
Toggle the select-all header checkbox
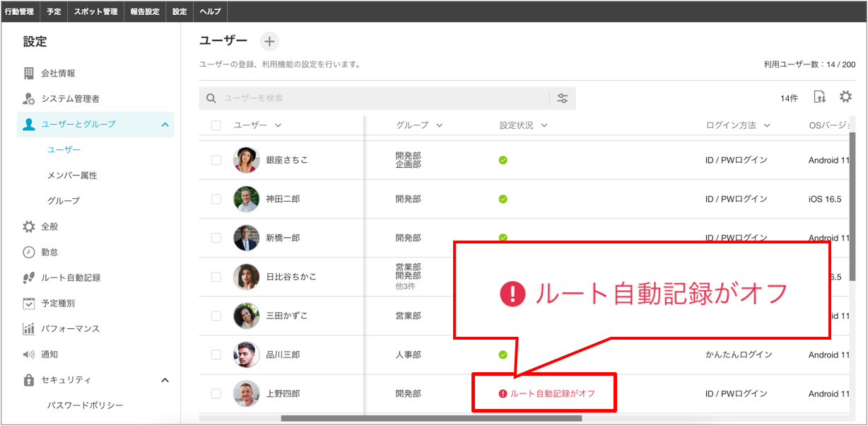pos(216,125)
